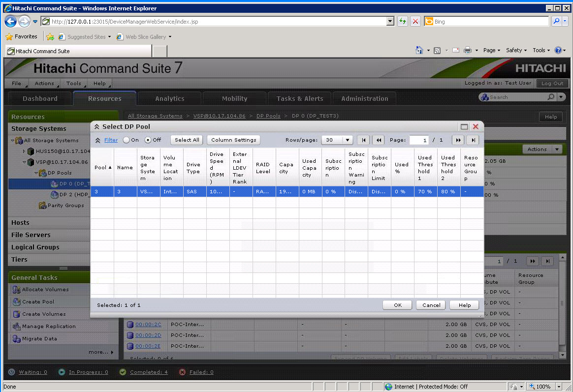Click the Select All button
The height and width of the screenshot is (392, 573).
click(187, 140)
